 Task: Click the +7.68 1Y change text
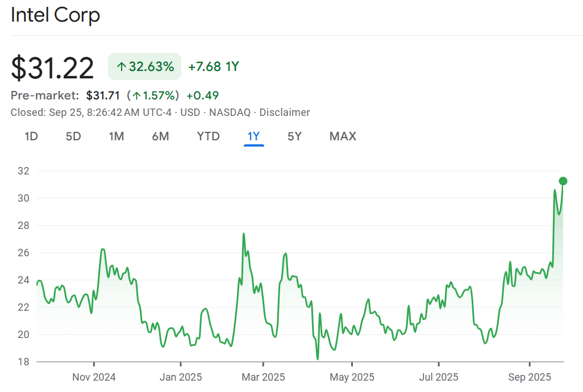(214, 66)
